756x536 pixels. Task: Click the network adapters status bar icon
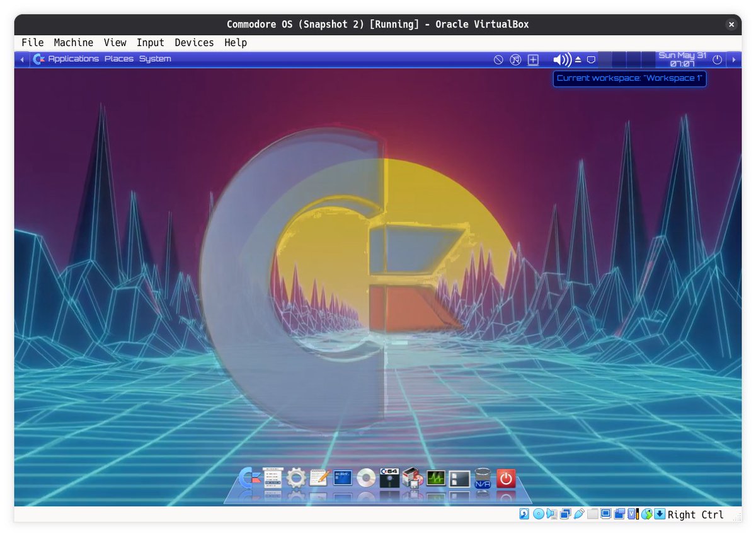point(566,514)
